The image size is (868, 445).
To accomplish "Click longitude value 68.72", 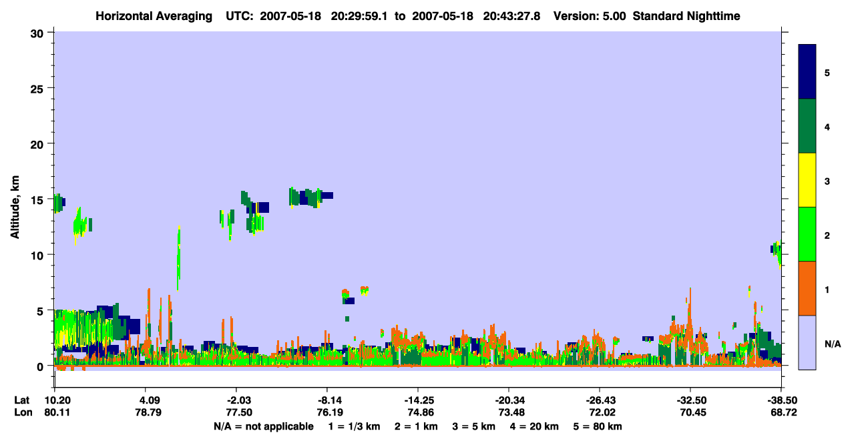I will 785,412.
